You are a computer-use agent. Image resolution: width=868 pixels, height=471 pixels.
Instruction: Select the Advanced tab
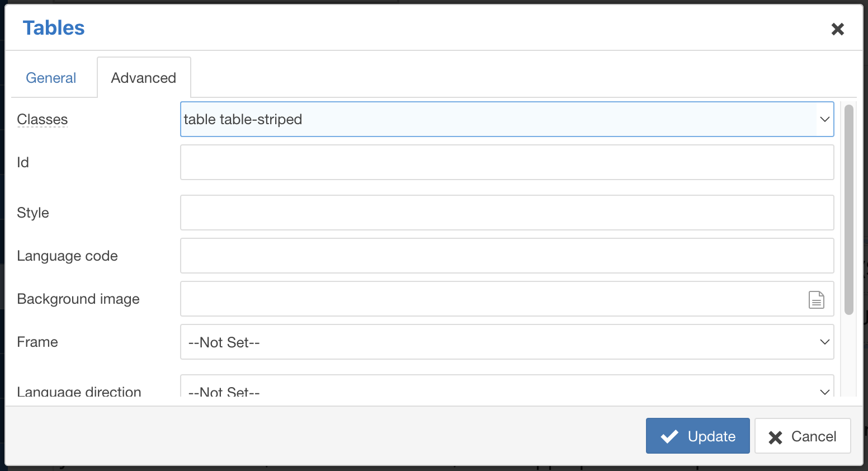[144, 78]
